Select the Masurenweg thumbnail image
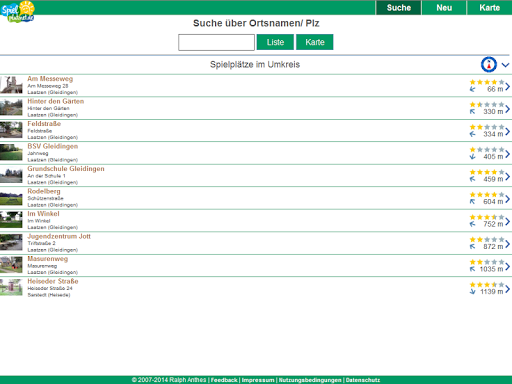The width and height of the screenshot is (512, 384). 11,265
